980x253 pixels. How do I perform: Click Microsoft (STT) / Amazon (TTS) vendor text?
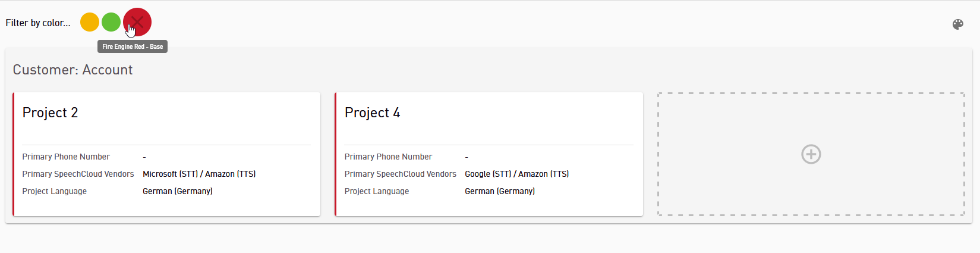[199, 174]
